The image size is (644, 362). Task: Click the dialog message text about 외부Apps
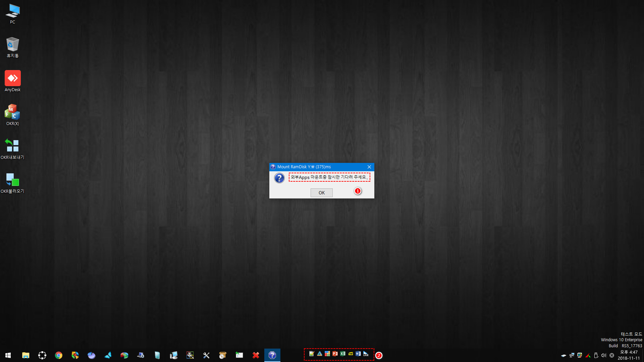[329, 177]
